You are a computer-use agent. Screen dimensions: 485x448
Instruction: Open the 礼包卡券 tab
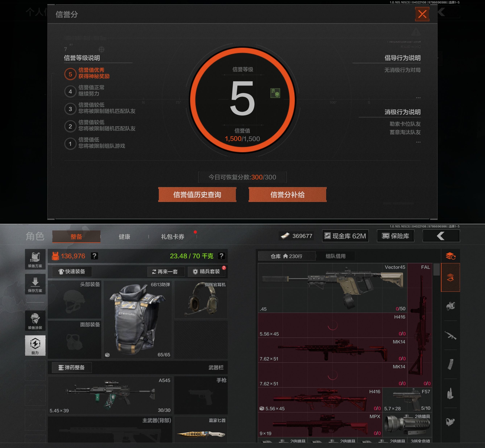click(173, 237)
